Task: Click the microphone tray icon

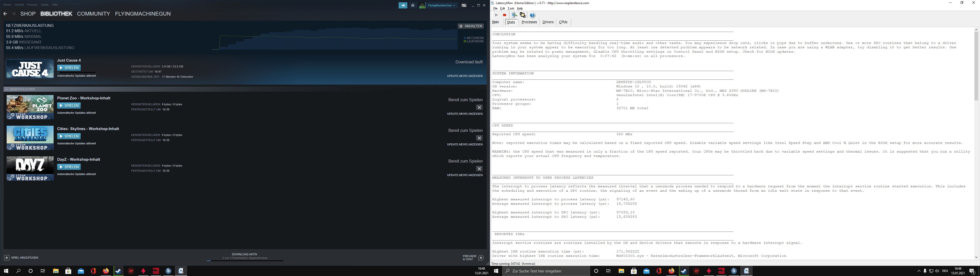Action: tap(925, 271)
